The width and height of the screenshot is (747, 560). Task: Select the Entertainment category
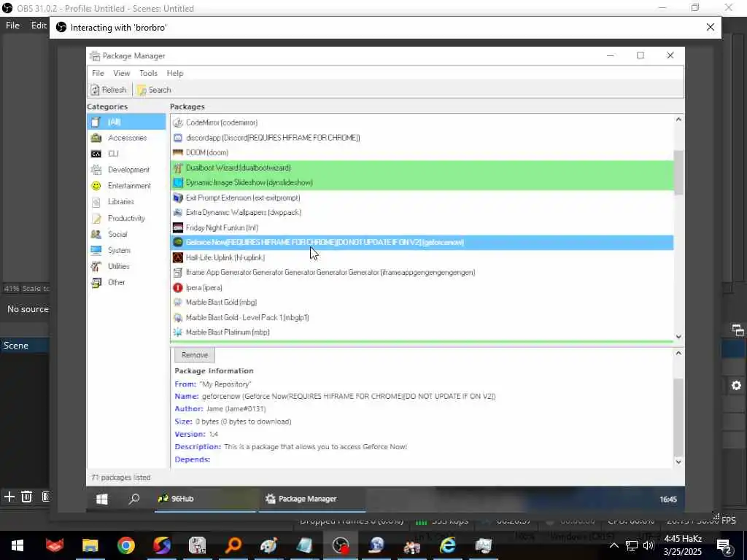pos(126,186)
